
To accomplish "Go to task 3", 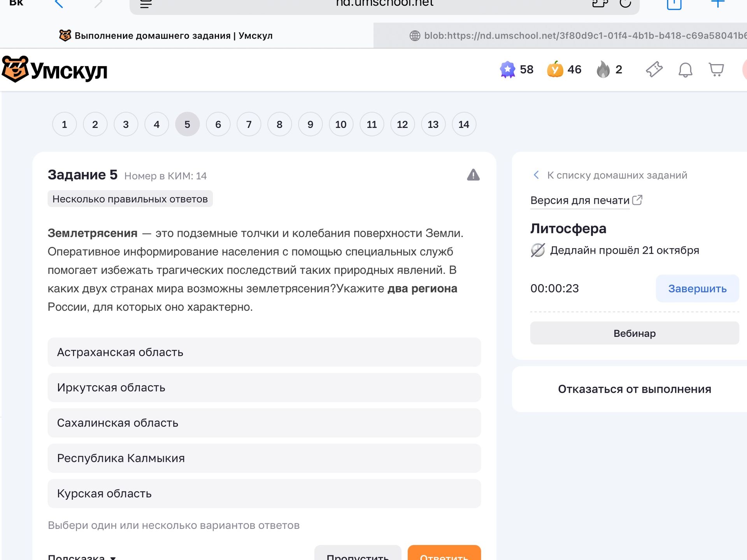I will coord(126,124).
